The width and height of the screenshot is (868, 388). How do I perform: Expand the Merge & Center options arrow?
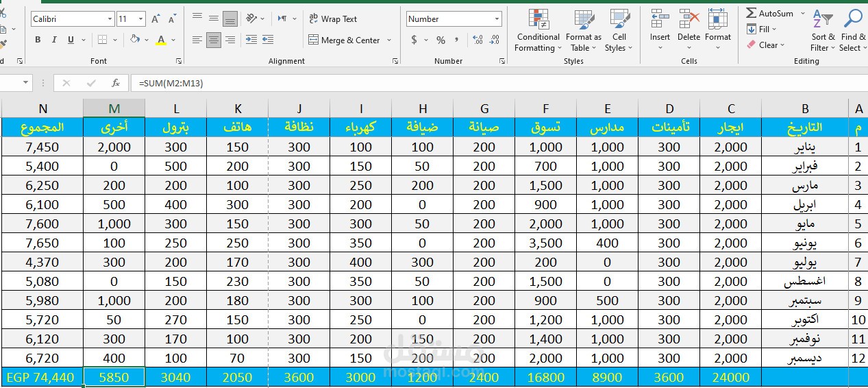tap(389, 40)
